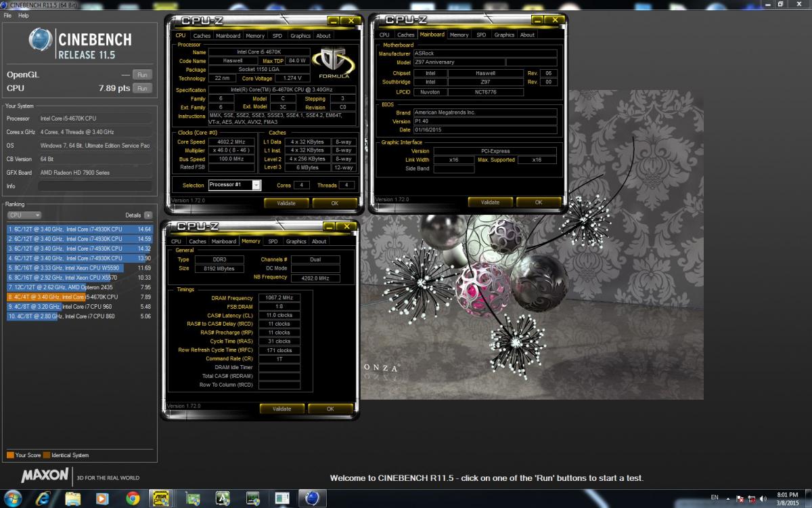812x508 pixels.
Task: Open Graphics tab in the CPU-Z timings window
Action: pos(296,241)
